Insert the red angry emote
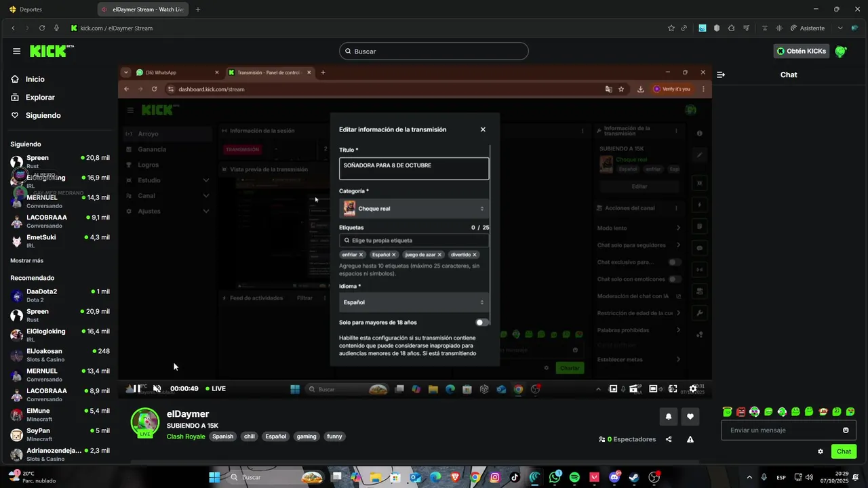 tap(741, 411)
